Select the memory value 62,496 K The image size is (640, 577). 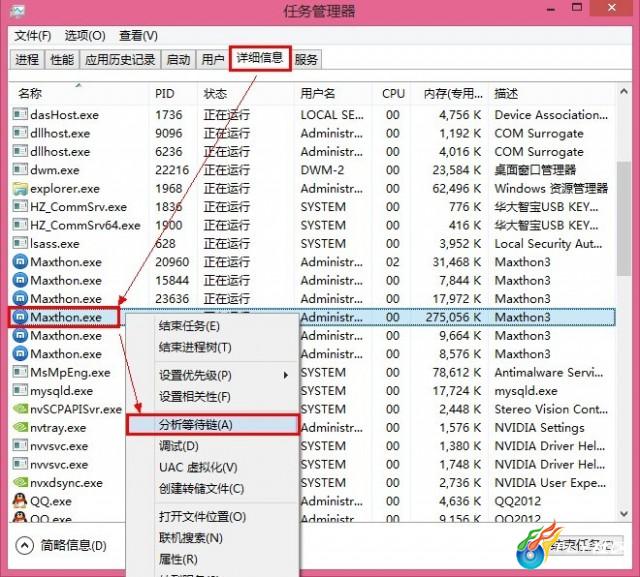(456, 188)
